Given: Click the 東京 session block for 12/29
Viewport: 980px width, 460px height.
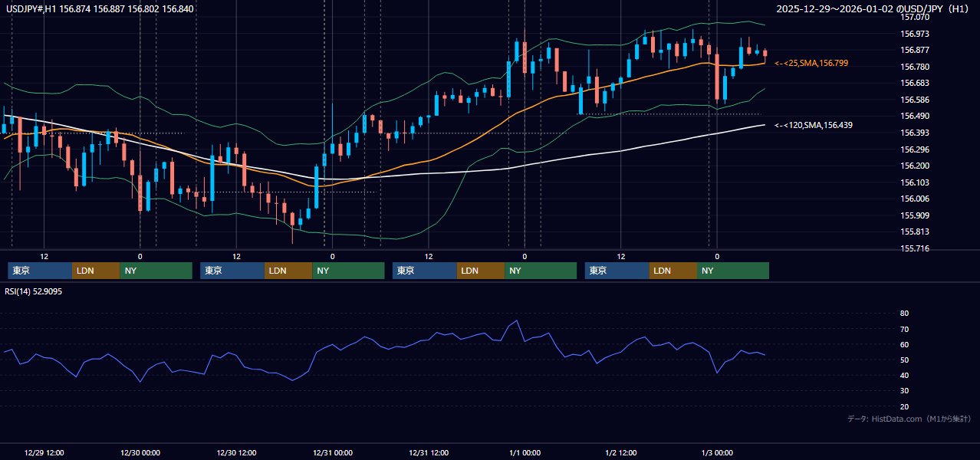Looking at the screenshot, I should pyautogui.click(x=40, y=271).
